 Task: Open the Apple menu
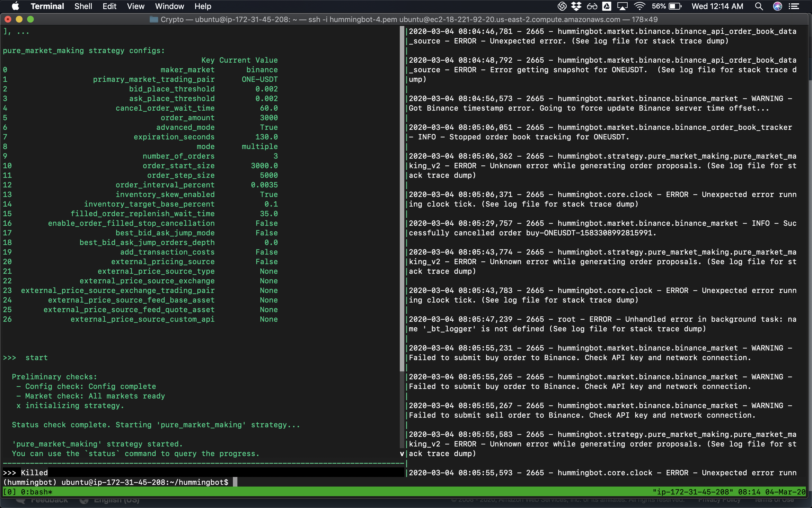(x=16, y=6)
